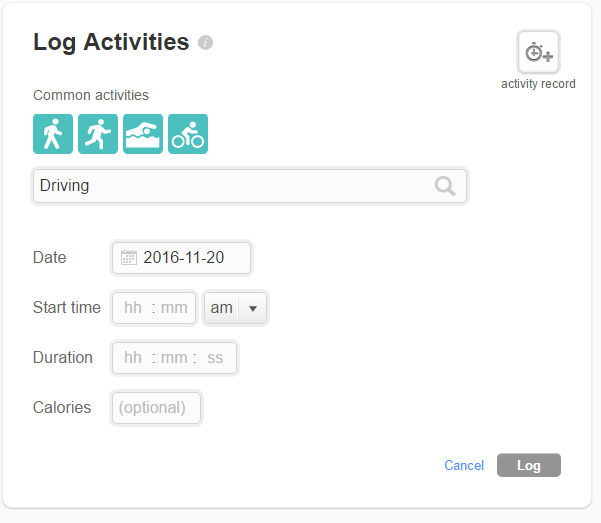Image resolution: width=601 pixels, height=523 pixels.
Task: Open the activity record stopwatch icon
Action: click(538, 52)
